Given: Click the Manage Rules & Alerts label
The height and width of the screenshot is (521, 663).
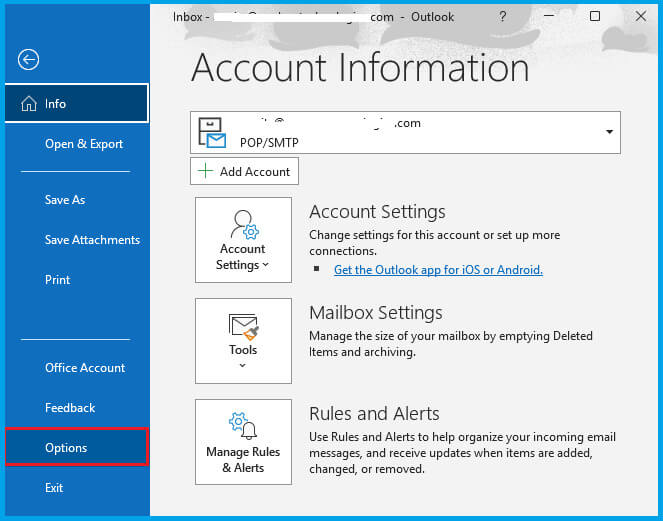Looking at the screenshot, I should click(x=243, y=460).
